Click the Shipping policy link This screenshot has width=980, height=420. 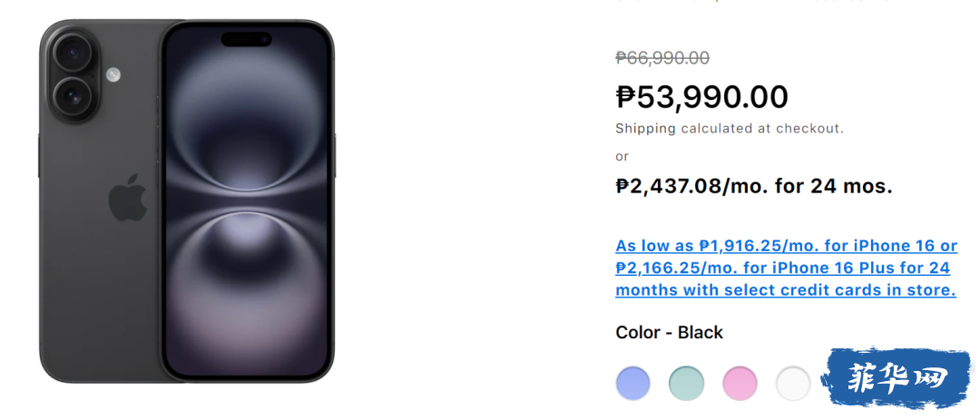(645, 129)
